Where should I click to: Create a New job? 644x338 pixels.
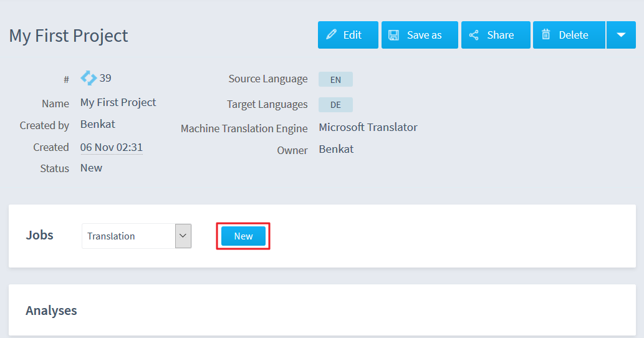coord(243,236)
